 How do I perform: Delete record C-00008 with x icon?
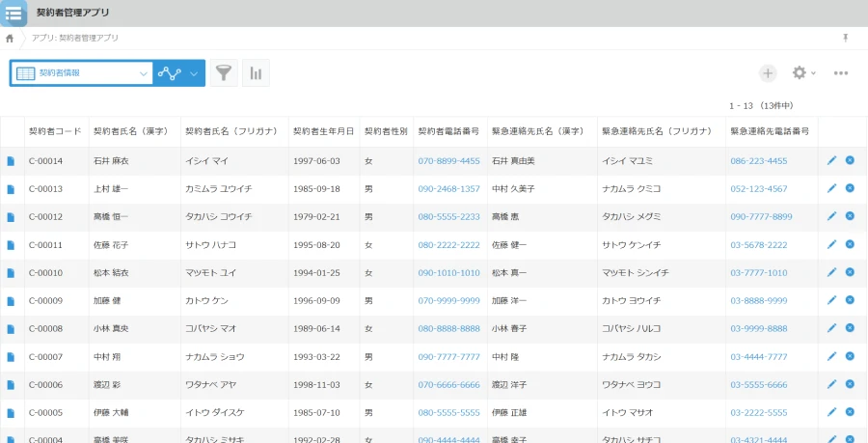[x=850, y=328]
